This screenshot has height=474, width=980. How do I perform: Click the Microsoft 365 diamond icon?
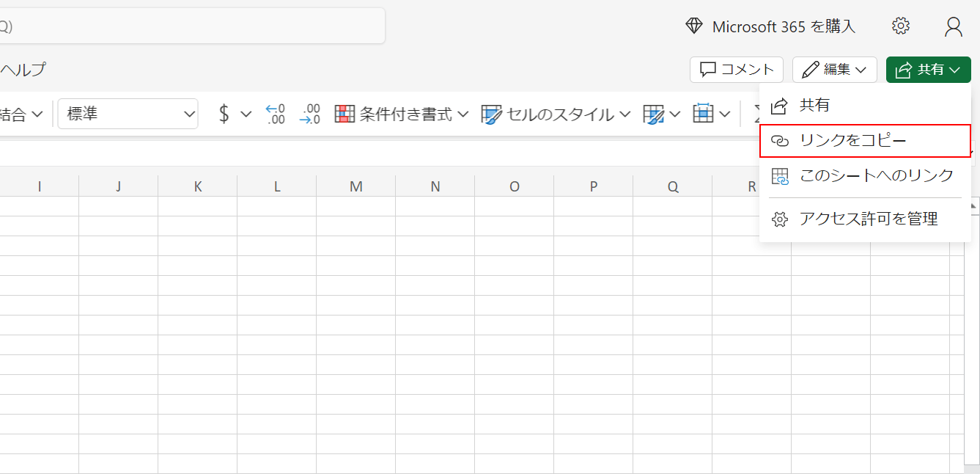693,26
